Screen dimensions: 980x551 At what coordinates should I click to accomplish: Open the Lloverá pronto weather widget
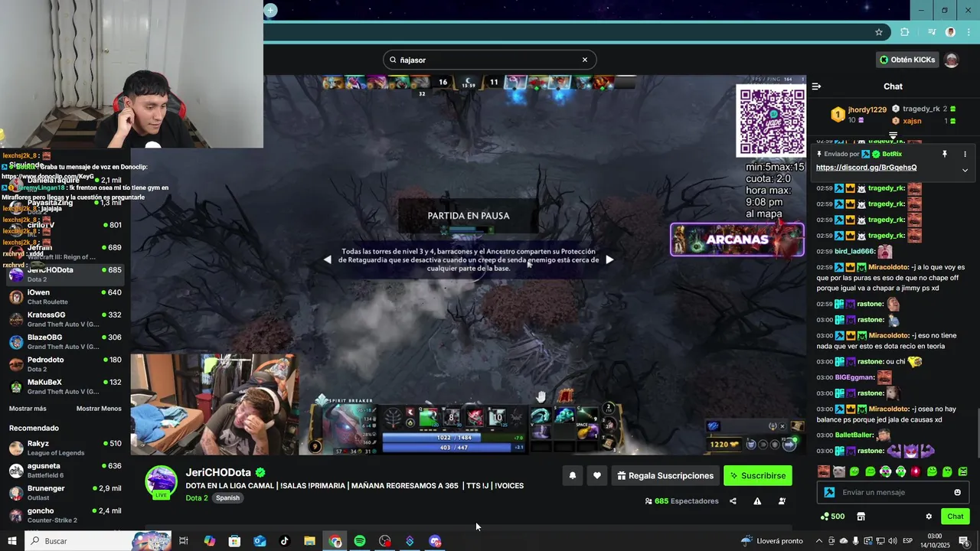(772, 541)
